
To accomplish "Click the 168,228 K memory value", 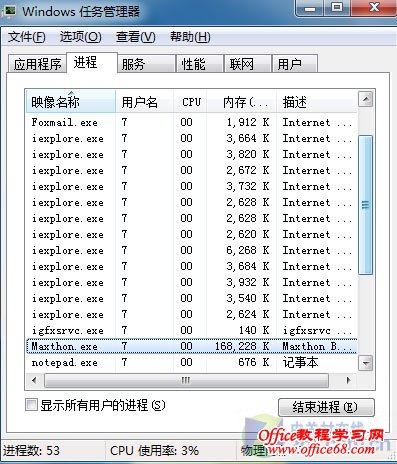I will (x=242, y=346).
